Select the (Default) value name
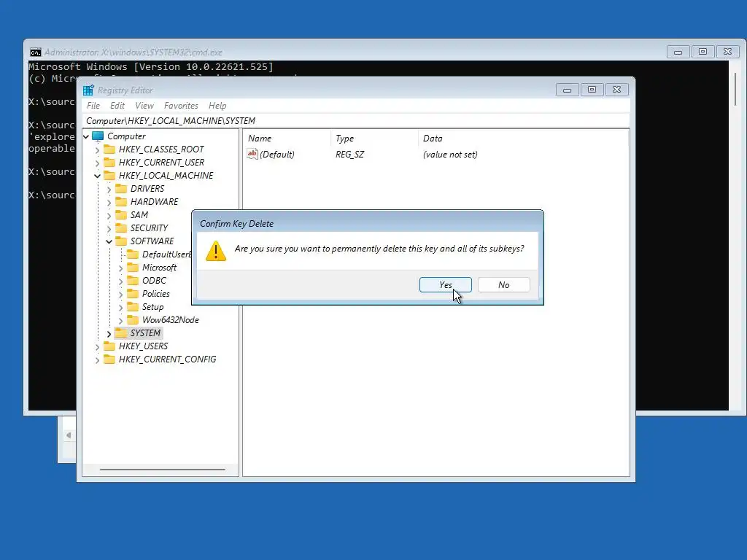Viewport: 747px width, 560px height. (x=276, y=155)
